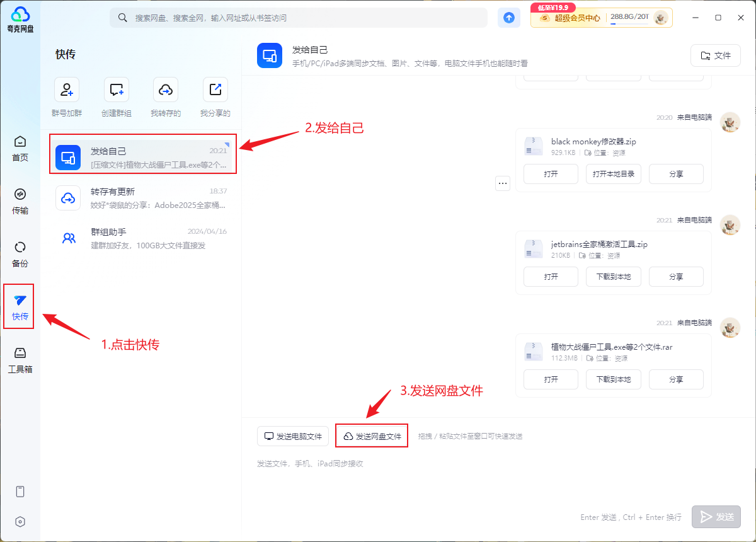Click 群号加群 join group icon

pos(67,90)
